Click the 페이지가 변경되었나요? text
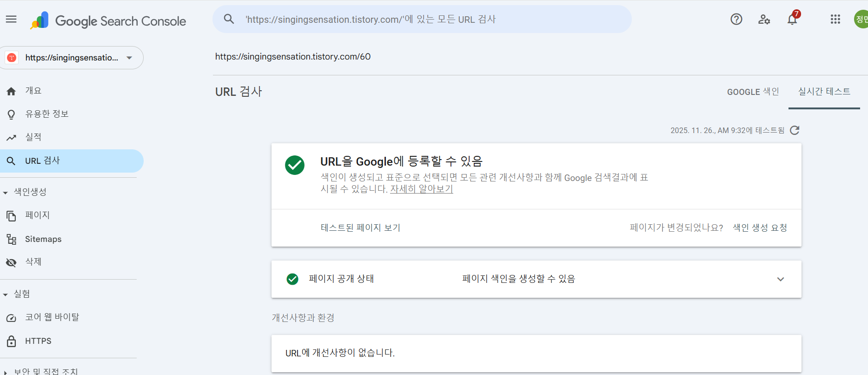The width and height of the screenshot is (868, 375). [x=676, y=228]
